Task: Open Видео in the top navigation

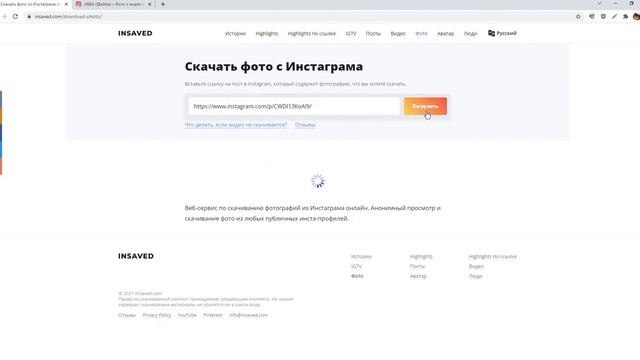Action: point(398,33)
